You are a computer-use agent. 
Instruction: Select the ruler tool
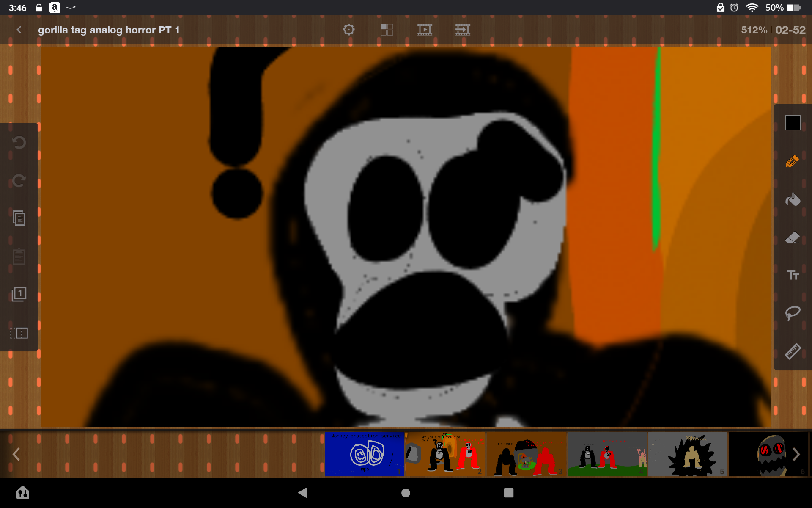pos(793,351)
